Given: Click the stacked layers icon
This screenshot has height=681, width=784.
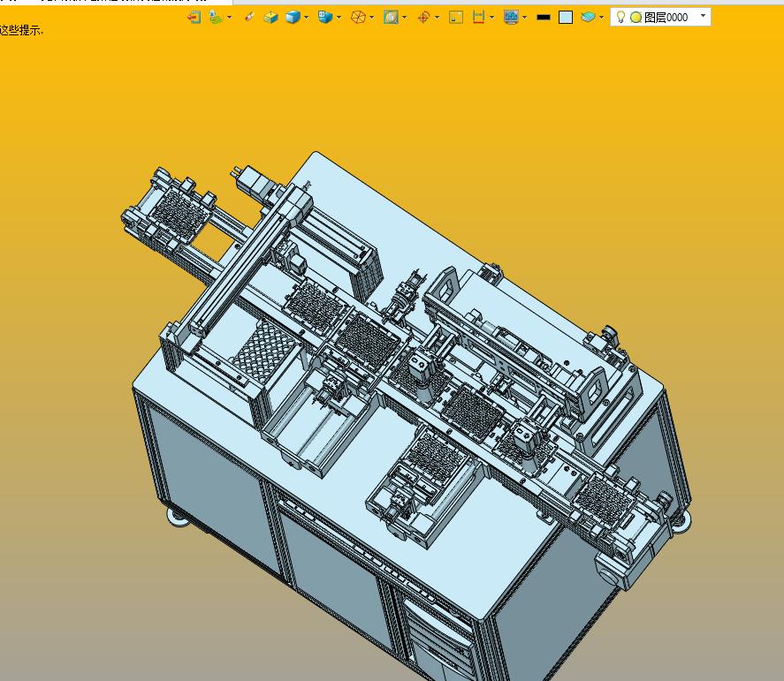Looking at the screenshot, I should coord(588,17).
